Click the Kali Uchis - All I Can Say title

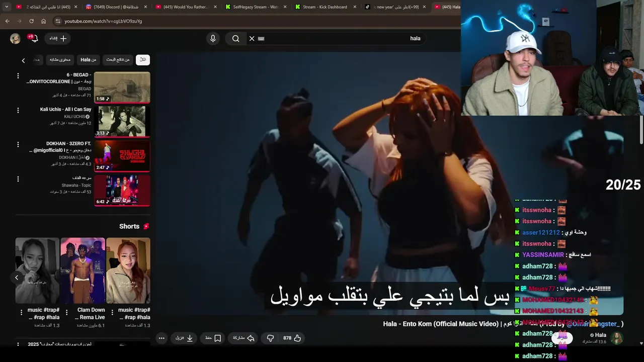[66, 110]
